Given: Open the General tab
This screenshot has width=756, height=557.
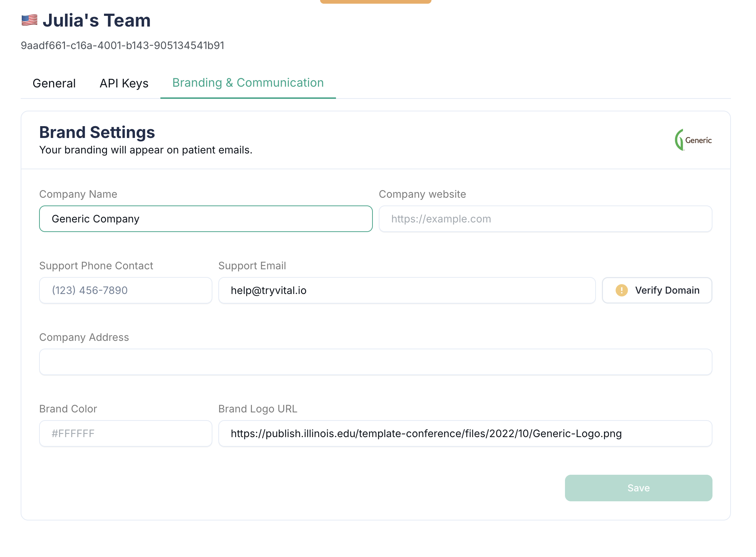Looking at the screenshot, I should pyautogui.click(x=54, y=83).
